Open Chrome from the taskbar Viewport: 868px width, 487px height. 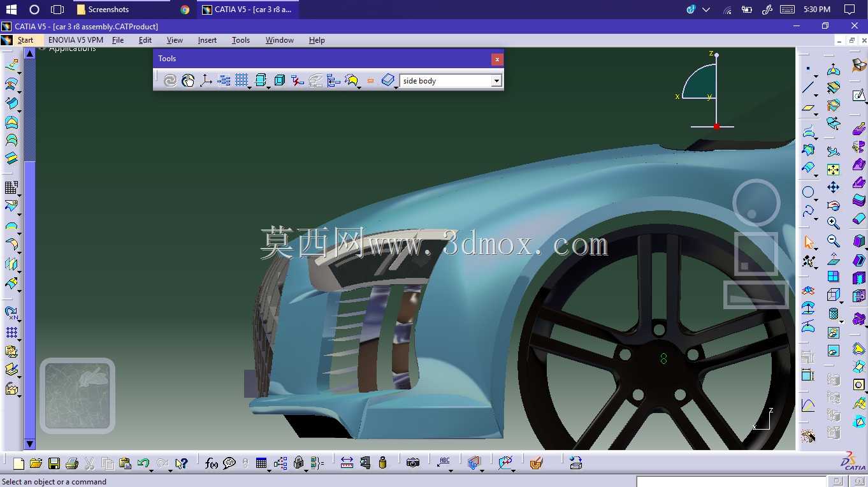185,10
